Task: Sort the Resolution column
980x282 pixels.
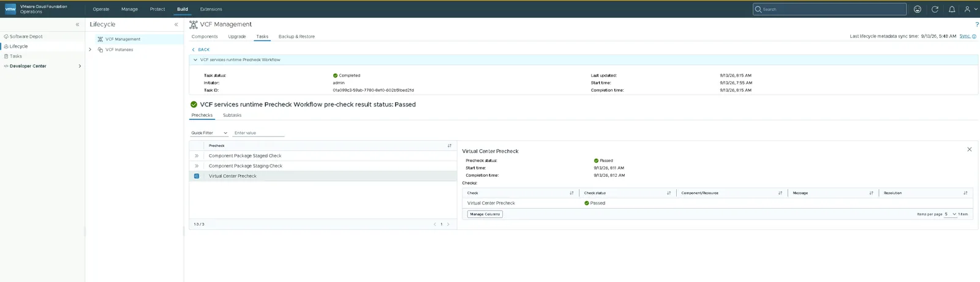Action: click(965, 193)
